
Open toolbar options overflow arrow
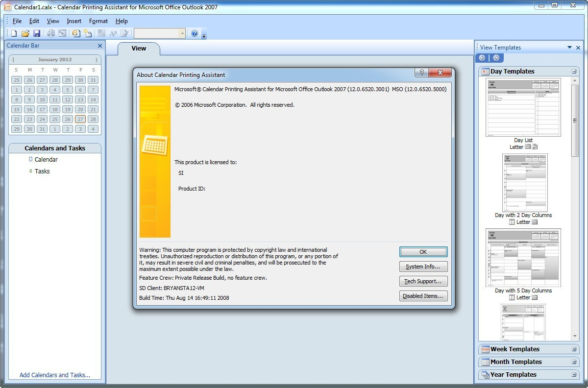(x=204, y=34)
